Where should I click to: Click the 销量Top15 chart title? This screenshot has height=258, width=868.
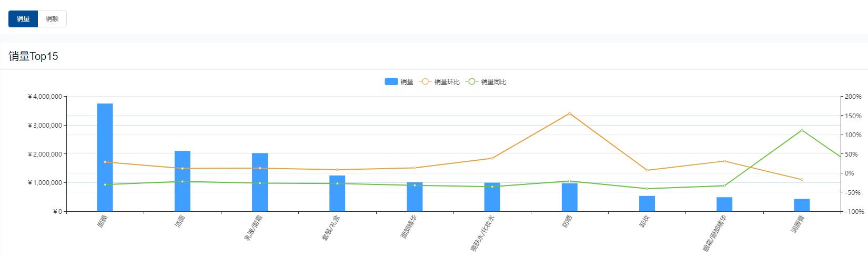[33, 57]
